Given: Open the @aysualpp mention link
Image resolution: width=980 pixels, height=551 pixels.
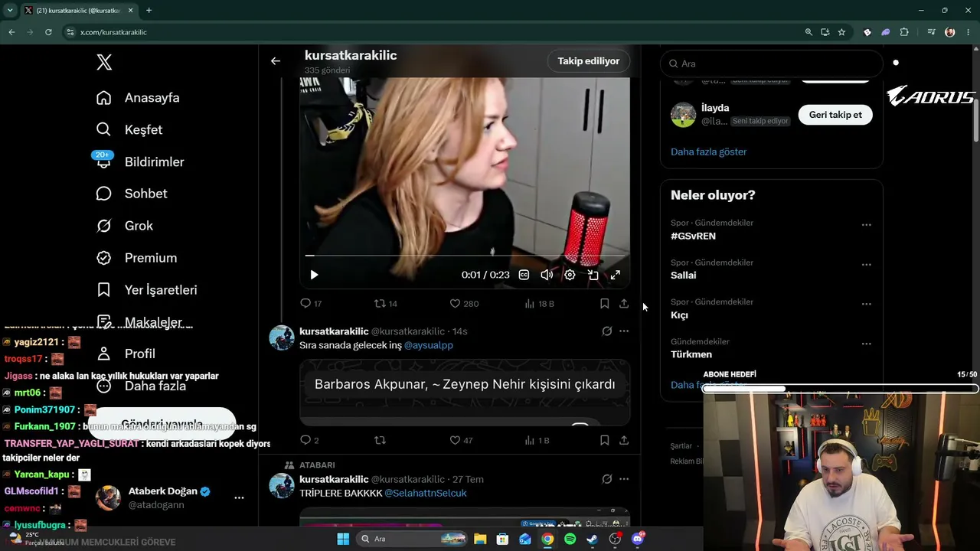Looking at the screenshot, I should (x=429, y=345).
